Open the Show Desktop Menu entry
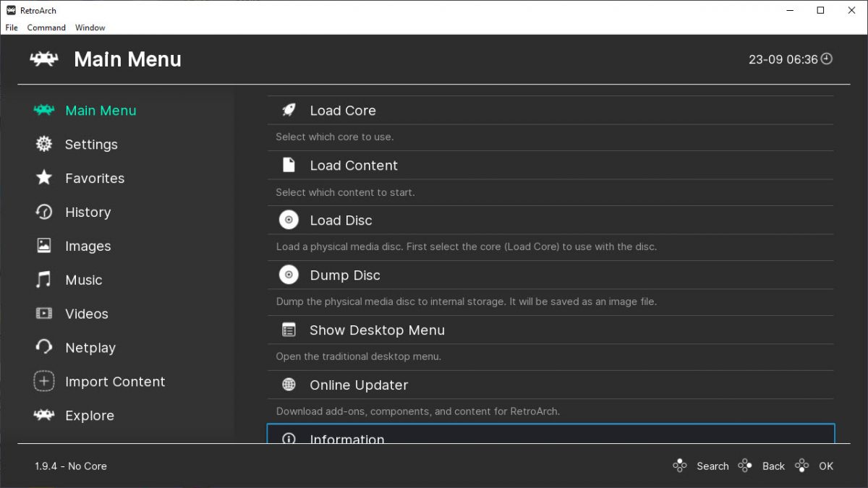 [377, 330]
